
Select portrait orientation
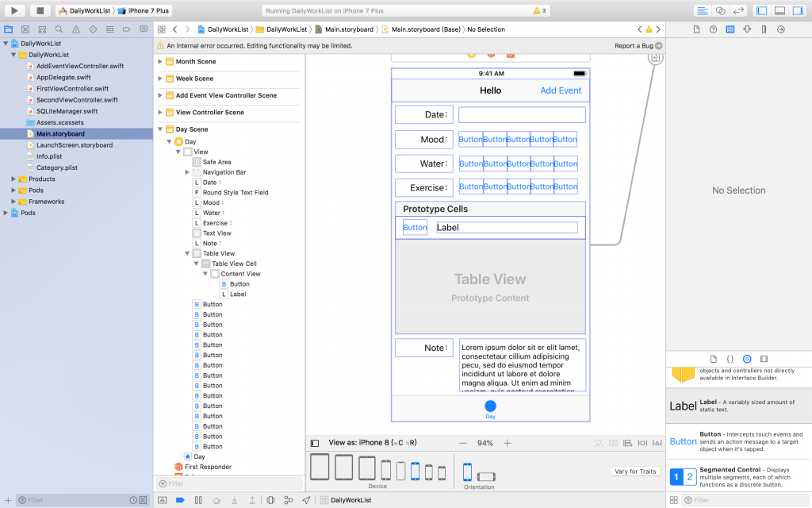tap(467, 471)
